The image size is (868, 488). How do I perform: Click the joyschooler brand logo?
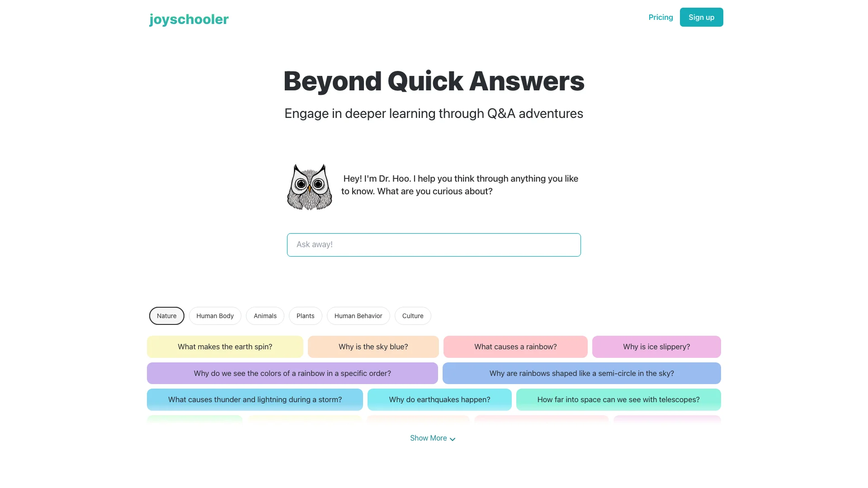189,19
